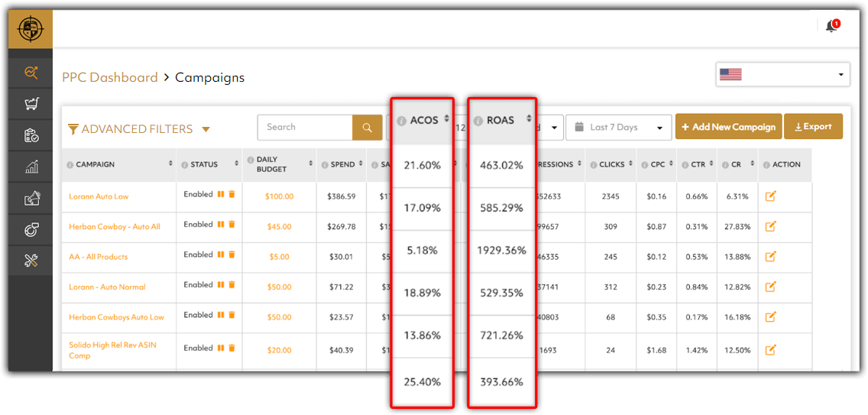Open the Herban Cowboy - Auto All campaign

(x=115, y=227)
